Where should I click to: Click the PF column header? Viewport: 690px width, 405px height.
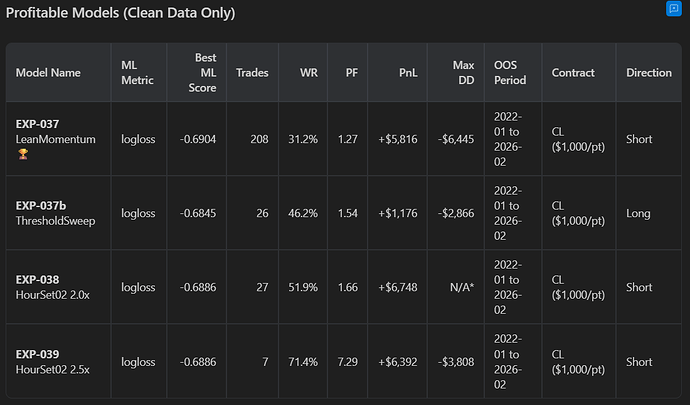[x=350, y=73]
